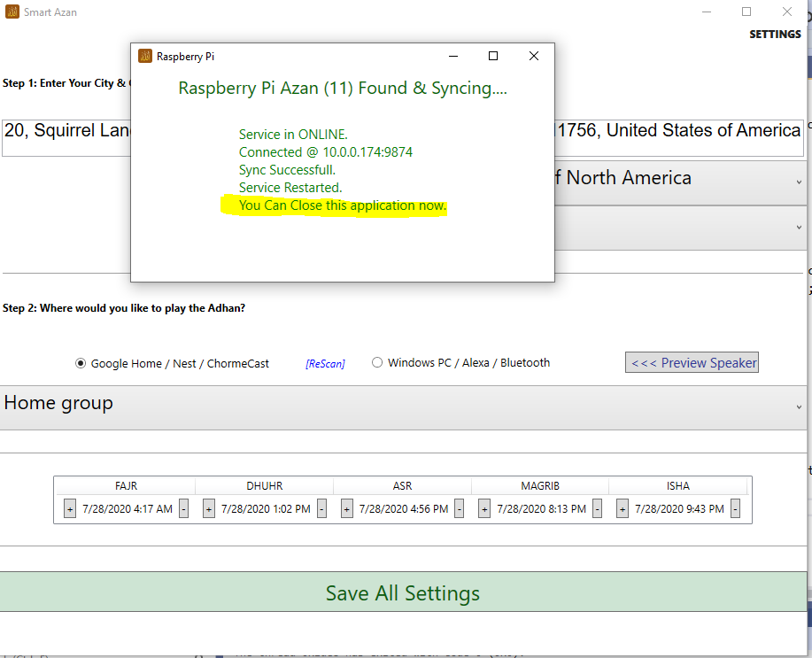This screenshot has height=658, width=812.
Task: Click FAJR time value 7/28/2020 4:17 AM
Action: 128,509
